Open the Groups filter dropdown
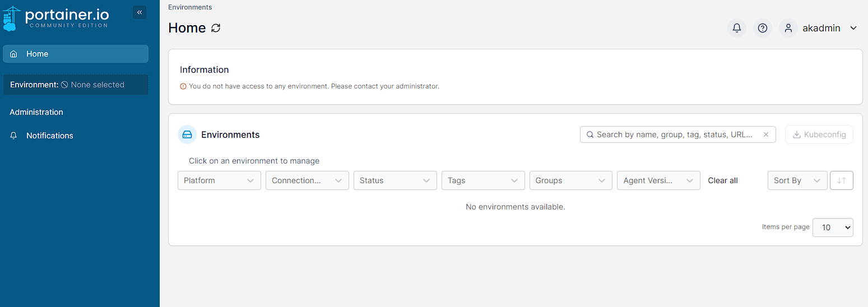Viewport: 868px width, 307px height. [570, 180]
